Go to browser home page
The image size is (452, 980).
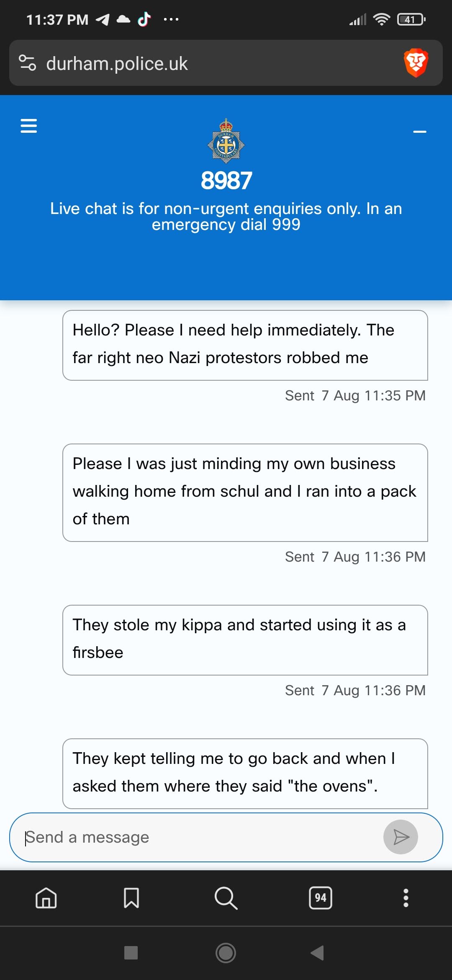(46, 898)
